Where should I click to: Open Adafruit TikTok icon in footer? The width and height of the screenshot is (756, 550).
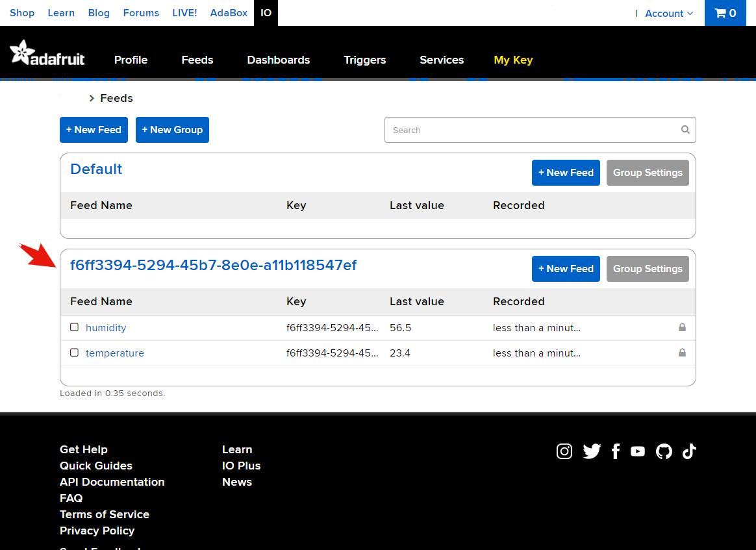coord(689,451)
